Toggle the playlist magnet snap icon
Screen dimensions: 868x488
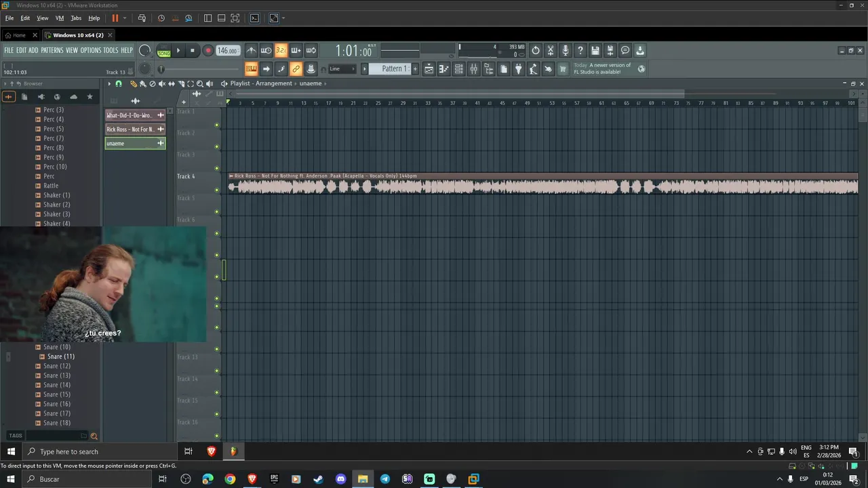(119, 83)
